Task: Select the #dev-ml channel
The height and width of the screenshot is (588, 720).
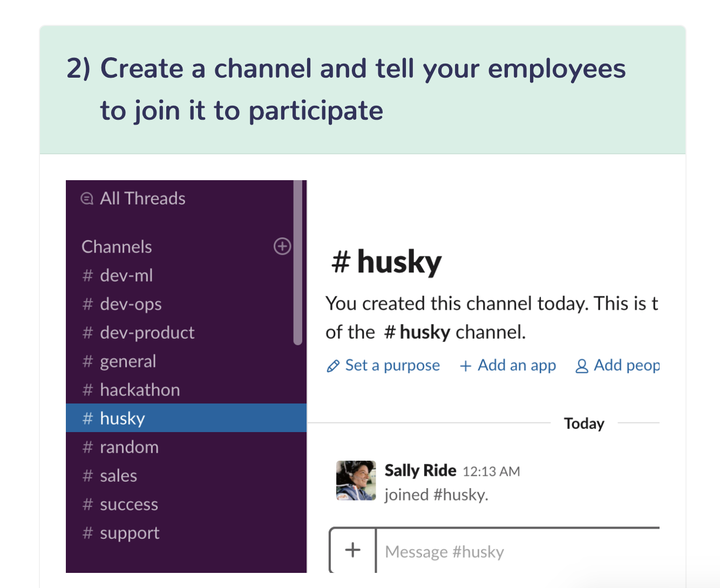Action: [126, 275]
